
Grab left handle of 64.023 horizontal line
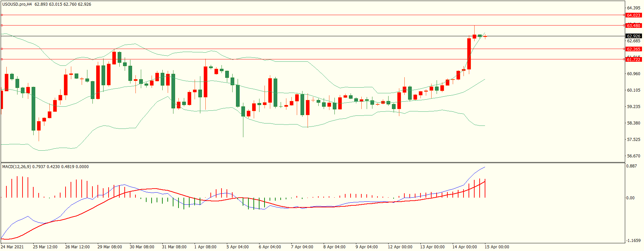pyautogui.click(x=2, y=15)
